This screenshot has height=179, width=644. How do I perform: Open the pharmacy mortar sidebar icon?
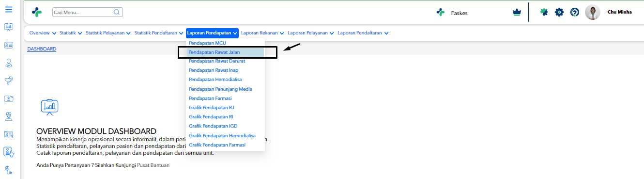[x=9, y=81]
